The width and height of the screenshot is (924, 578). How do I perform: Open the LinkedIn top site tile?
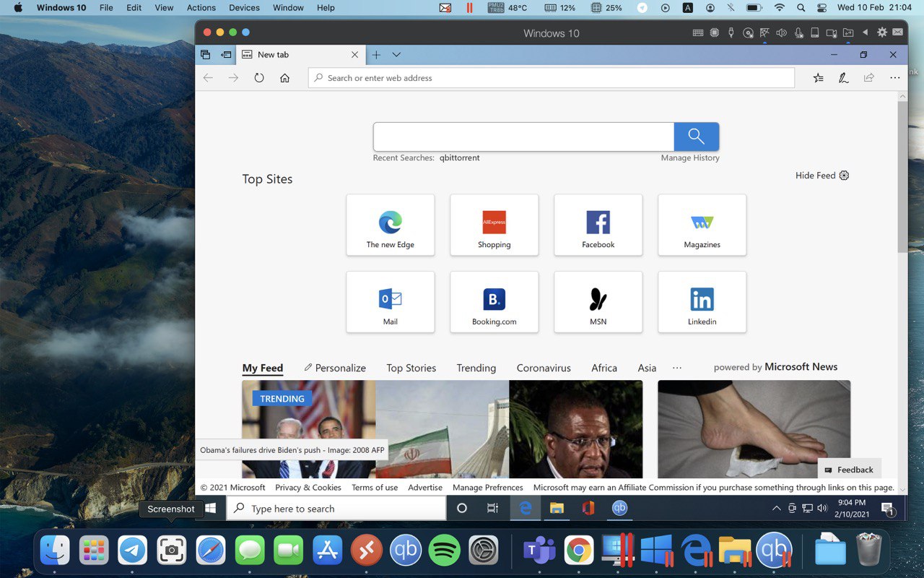702,302
